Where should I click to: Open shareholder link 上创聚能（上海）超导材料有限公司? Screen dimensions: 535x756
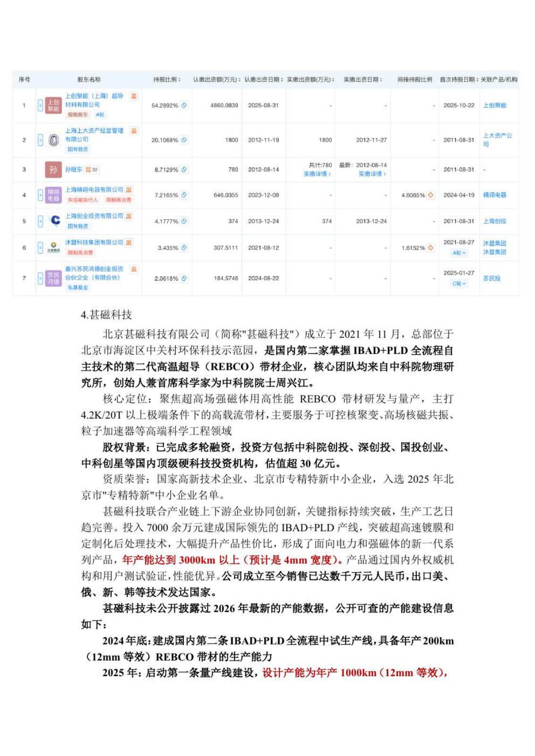point(94,100)
